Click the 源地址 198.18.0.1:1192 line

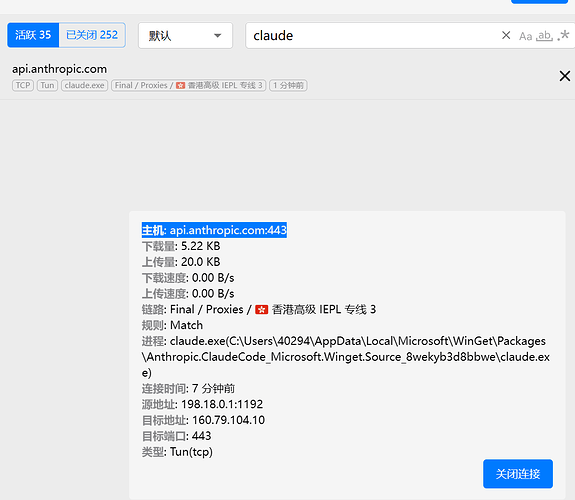(202, 404)
